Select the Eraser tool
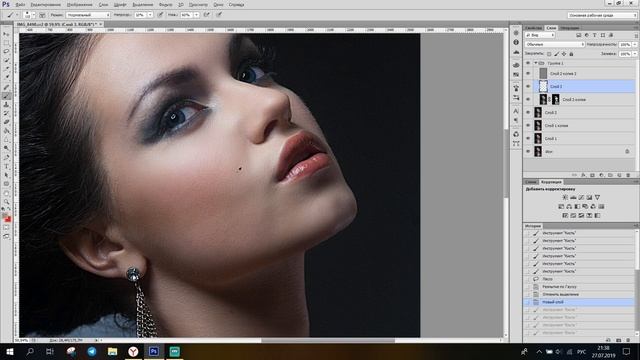 [6, 122]
